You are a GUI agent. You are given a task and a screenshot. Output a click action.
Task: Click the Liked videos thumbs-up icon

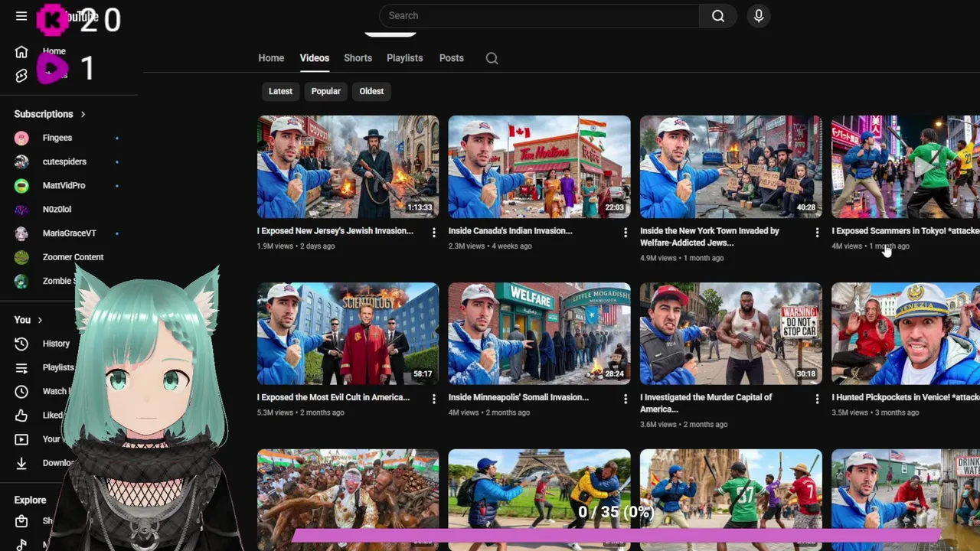point(21,416)
